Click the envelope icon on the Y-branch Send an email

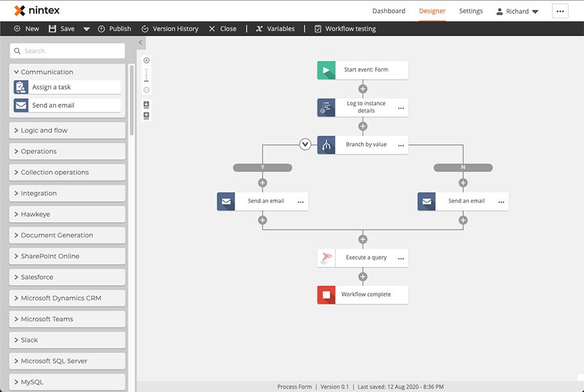[x=226, y=201]
